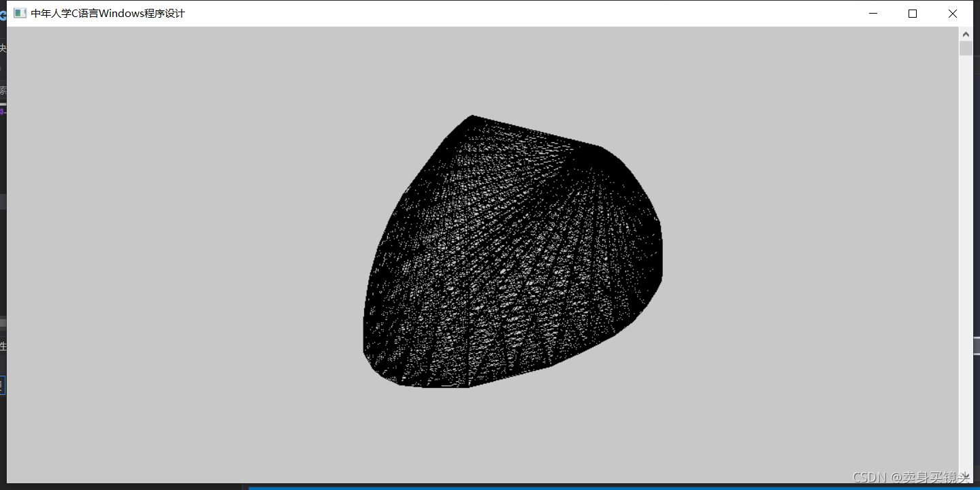Image resolution: width=980 pixels, height=490 pixels.
Task: Click the application icon in the title bar
Action: click(20, 14)
